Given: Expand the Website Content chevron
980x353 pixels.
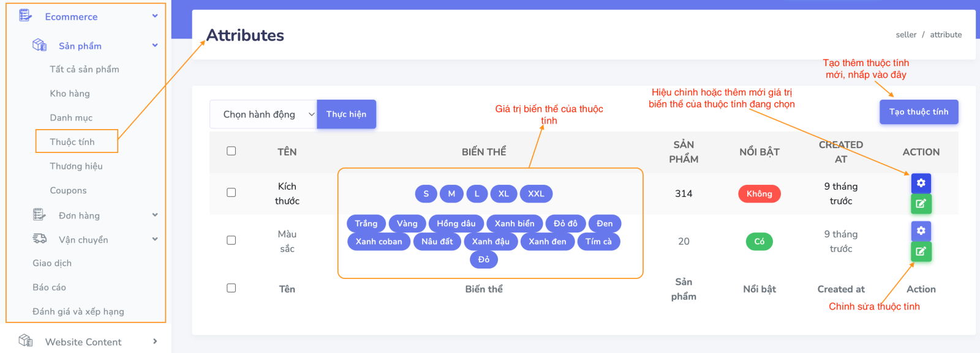Looking at the screenshot, I should tap(155, 341).
